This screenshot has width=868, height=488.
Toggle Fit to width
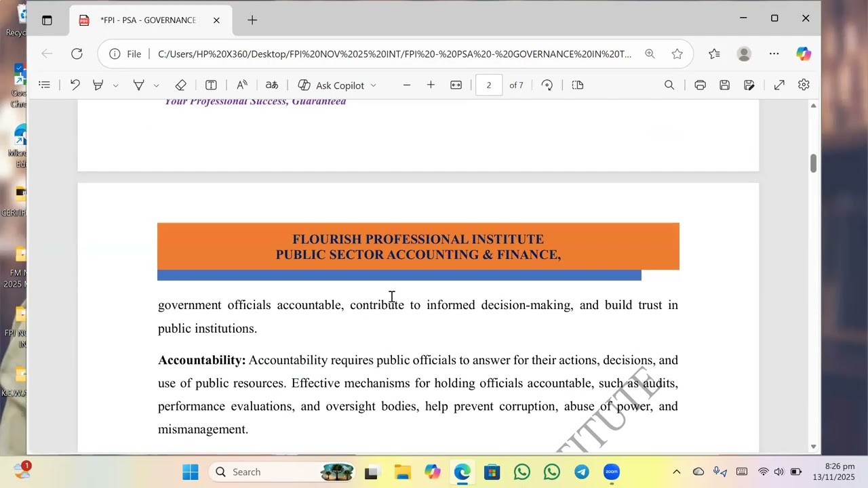point(456,85)
